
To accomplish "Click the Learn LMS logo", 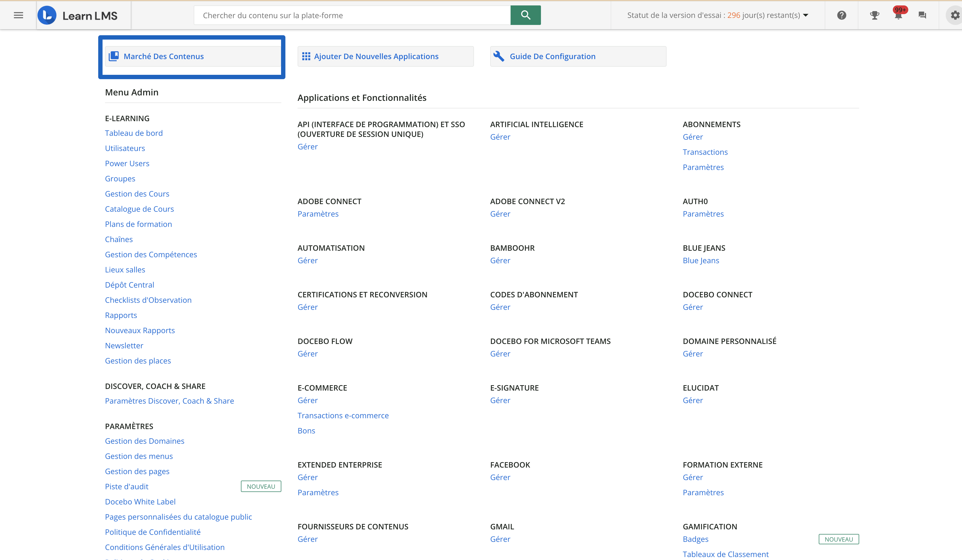I will coord(78,15).
